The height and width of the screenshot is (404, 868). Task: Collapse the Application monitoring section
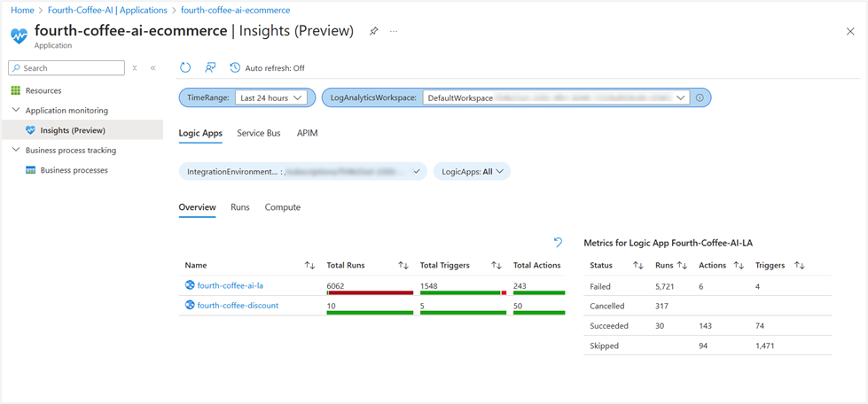(x=15, y=110)
